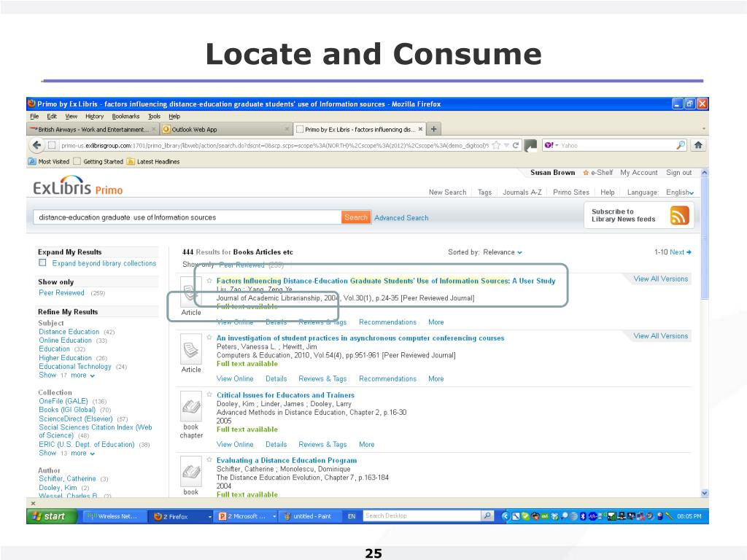Viewport: 747px width, 560px height.
Task: Star the Evaluating a Distance Education Program result
Action: tap(209, 459)
